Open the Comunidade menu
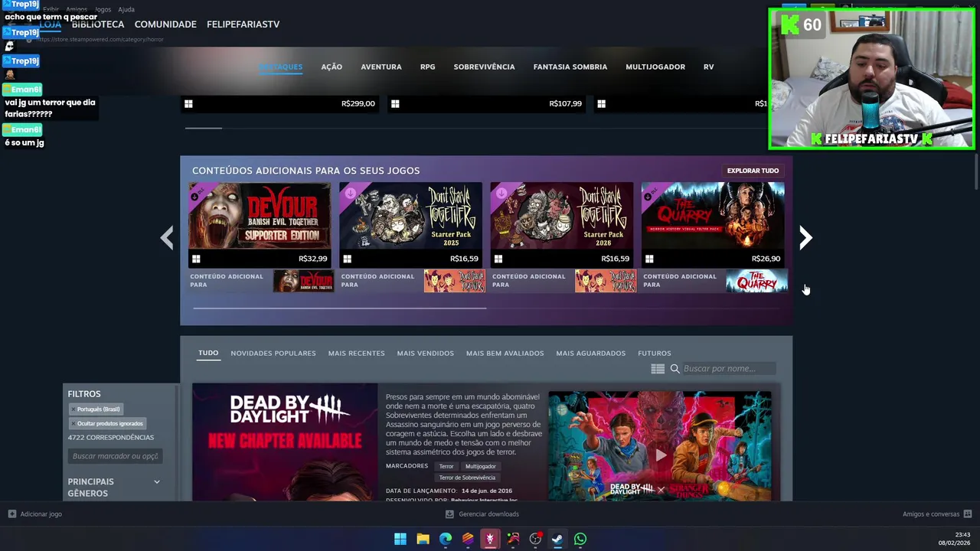The width and height of the screenshot is (980, 551). pyautogui.click(x=165, y=24)
